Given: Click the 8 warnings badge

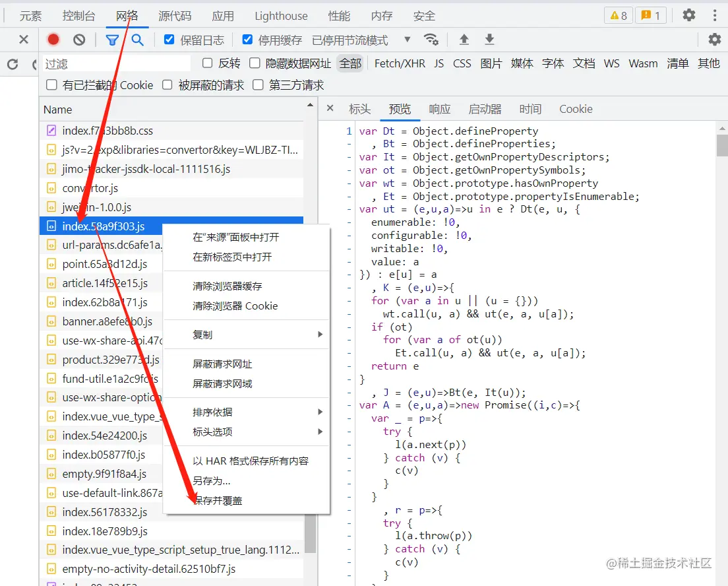Looking at the screenshot, I should click(619, 15).
